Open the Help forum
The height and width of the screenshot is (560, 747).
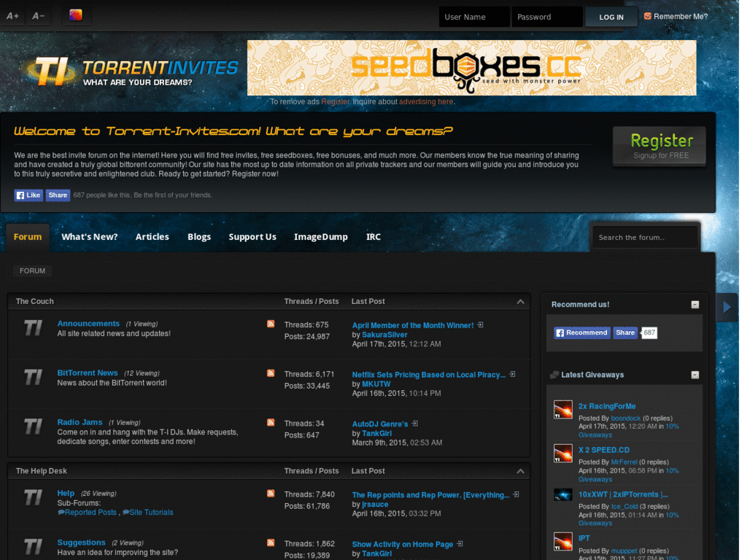click(x=66, y=493)
